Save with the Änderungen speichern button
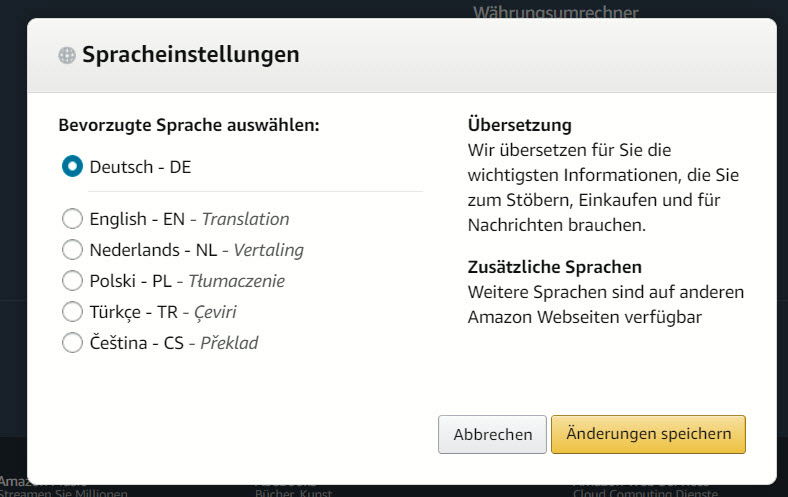The image size is (788, 497). (648, 434)
